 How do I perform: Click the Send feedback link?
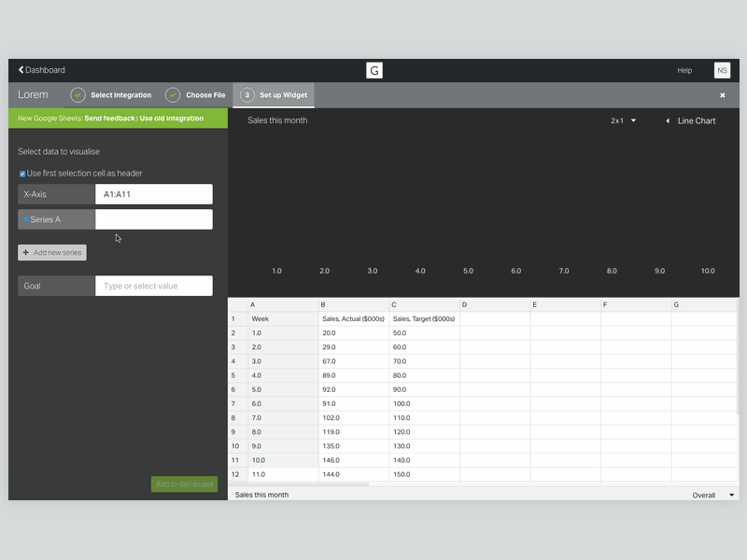(108, 119)
